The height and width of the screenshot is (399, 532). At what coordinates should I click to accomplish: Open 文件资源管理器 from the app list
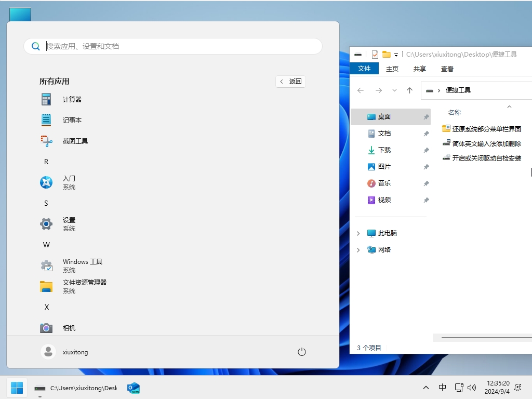83,286
